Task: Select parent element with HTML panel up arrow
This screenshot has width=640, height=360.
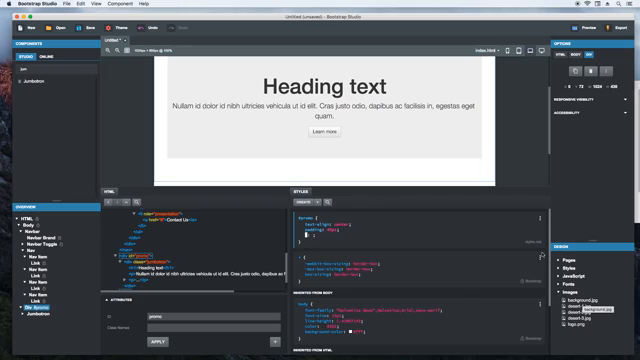Action: 126,202
